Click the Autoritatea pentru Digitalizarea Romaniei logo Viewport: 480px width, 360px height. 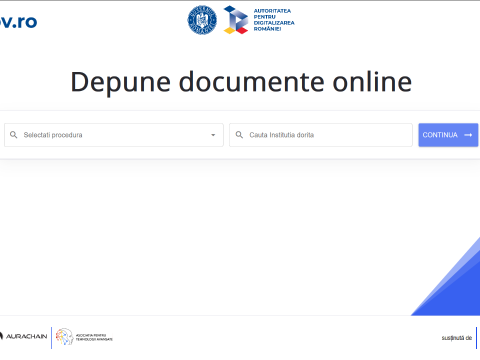click(x=259, y=20)
